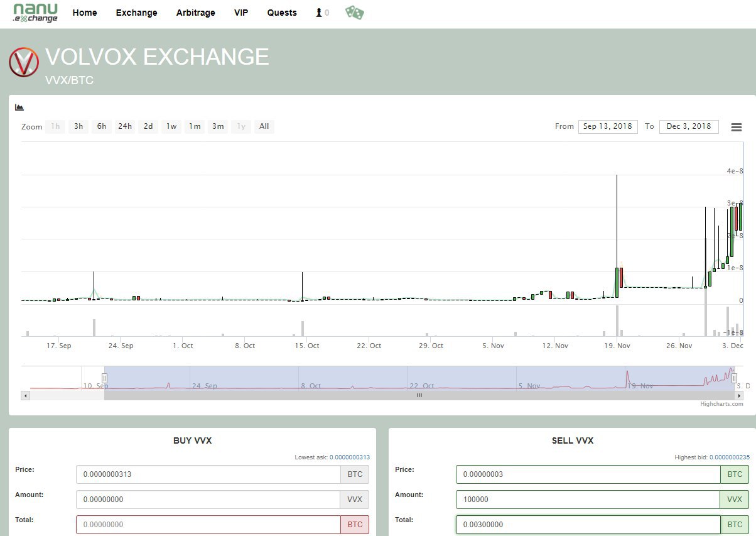Click the Buy VVX price field
This screenshot has height=536, width=756.
click(x=208, y=474)
